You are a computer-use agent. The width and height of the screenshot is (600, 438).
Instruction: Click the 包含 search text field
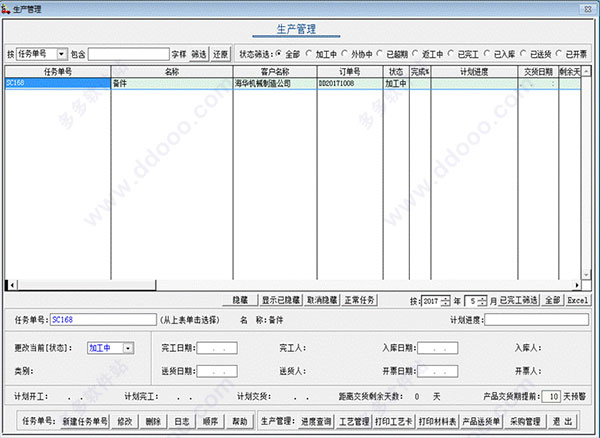pyautogui.click(x=129, y=54)
